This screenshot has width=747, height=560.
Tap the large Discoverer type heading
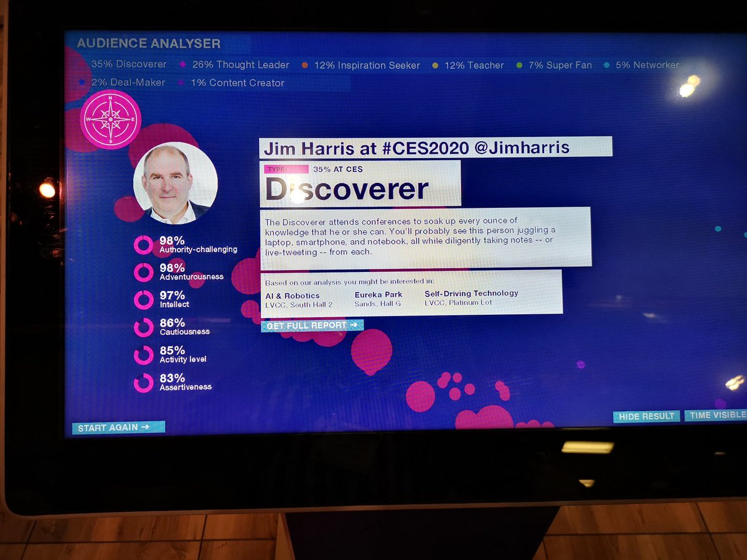click(x=347, y=189)
